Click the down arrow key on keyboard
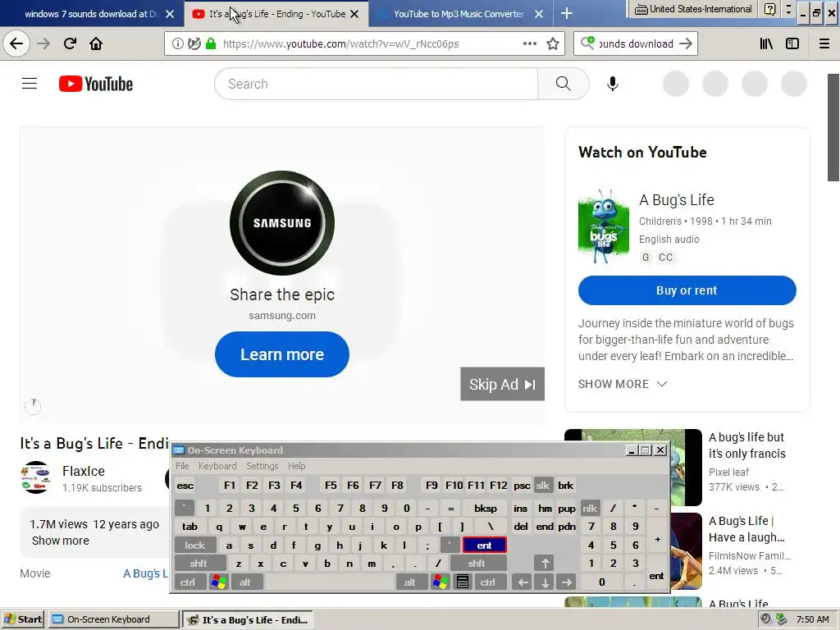840x630 pixels. [545, 582]
